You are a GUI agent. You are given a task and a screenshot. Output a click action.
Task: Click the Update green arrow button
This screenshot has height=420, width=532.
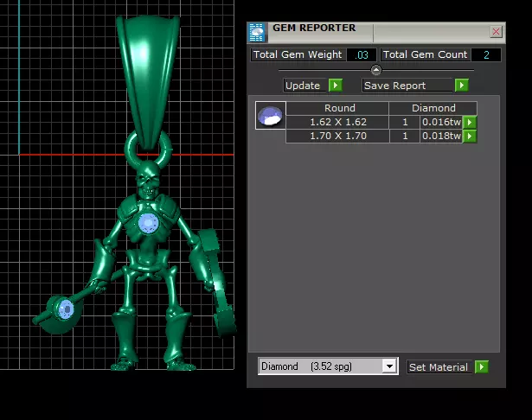336,85
